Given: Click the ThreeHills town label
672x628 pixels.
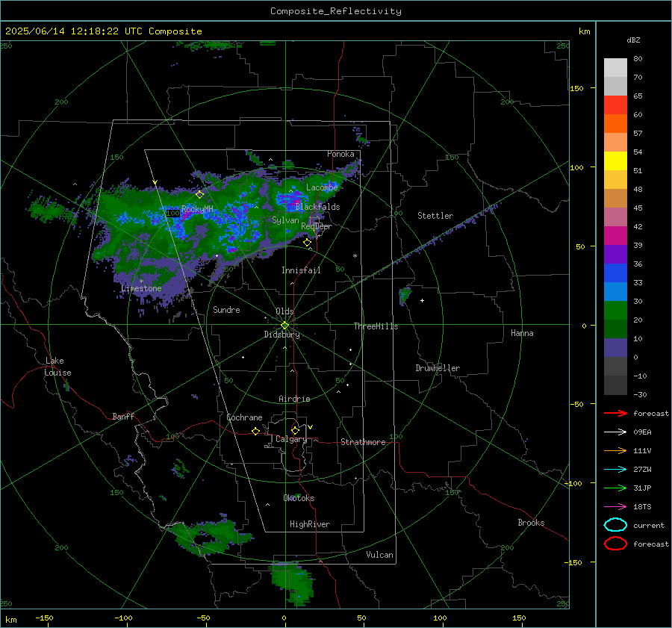Looking at the screenshot, I should 376,326.
